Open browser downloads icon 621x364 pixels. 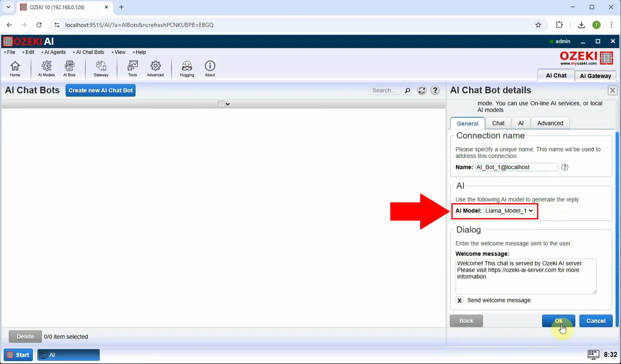pos(582,25)
